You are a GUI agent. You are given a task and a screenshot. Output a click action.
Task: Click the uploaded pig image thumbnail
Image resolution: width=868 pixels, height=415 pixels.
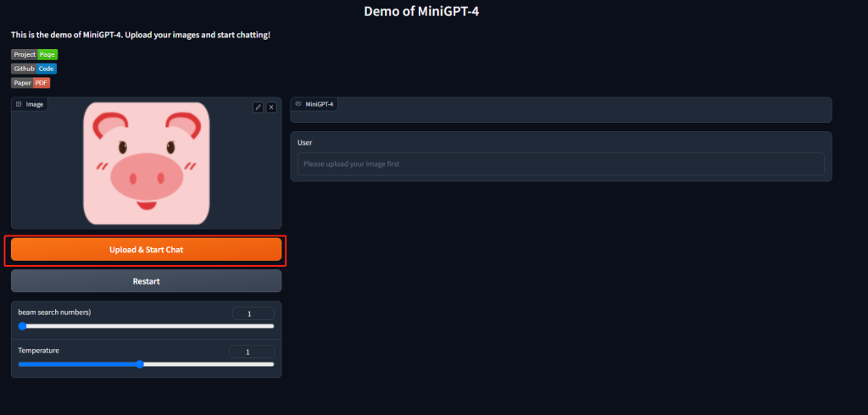[147, 163]
